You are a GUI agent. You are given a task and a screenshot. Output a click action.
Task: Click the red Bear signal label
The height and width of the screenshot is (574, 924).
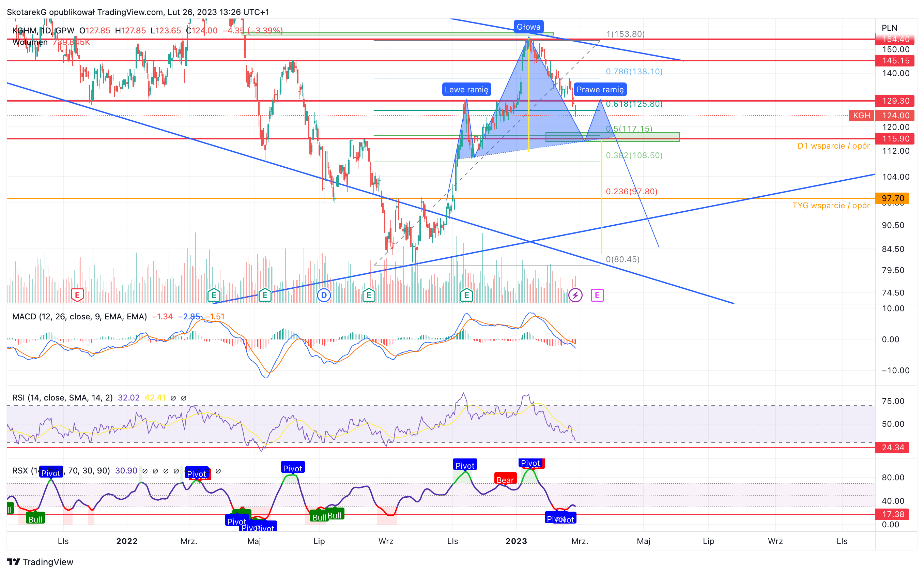(505, 479)
